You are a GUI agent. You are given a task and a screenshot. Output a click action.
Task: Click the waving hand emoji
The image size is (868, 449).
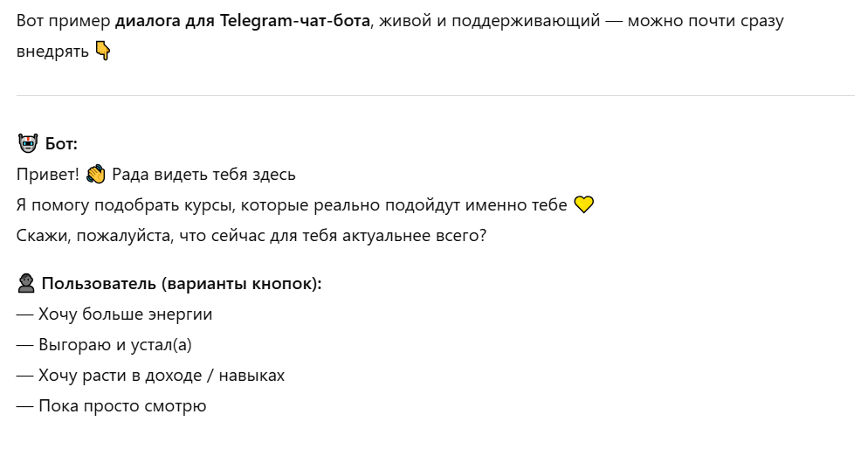coord(95,175)
